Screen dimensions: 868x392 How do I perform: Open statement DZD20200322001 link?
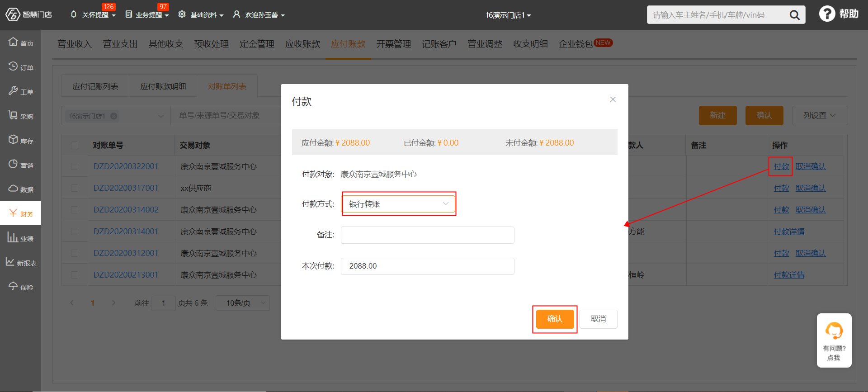pyautogui.click(x=126, y=166)
